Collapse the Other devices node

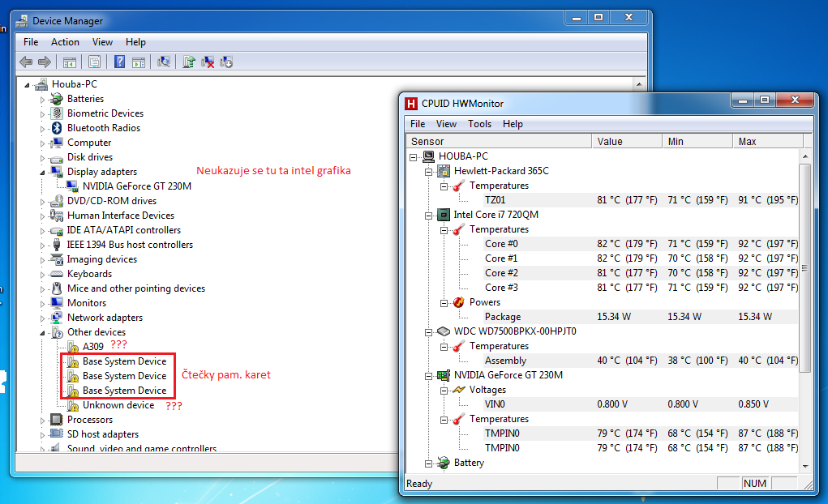(x=42, y=332)
